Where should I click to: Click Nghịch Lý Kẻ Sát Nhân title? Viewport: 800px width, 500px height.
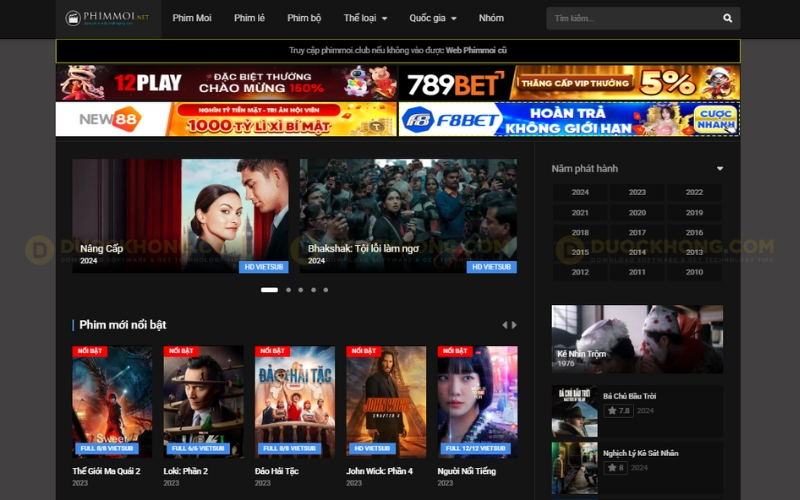coord(641,454)
